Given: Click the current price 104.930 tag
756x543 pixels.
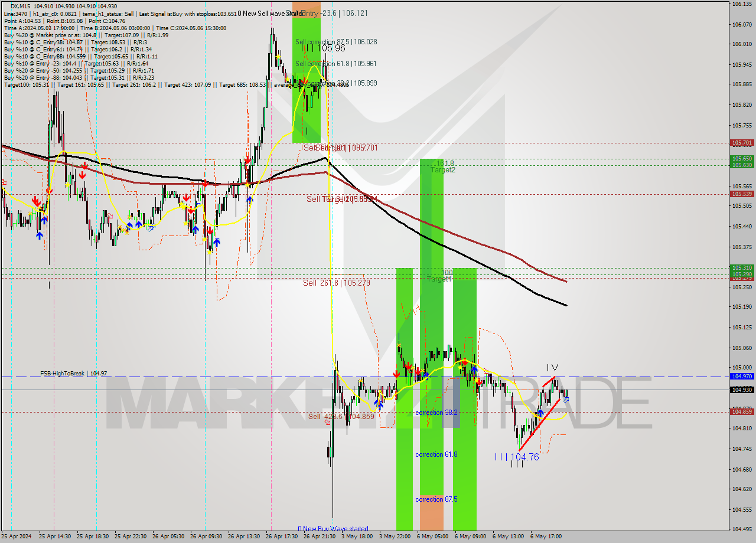Looking at the screenshot, I should pyautogui.click(x=742, y=390).
